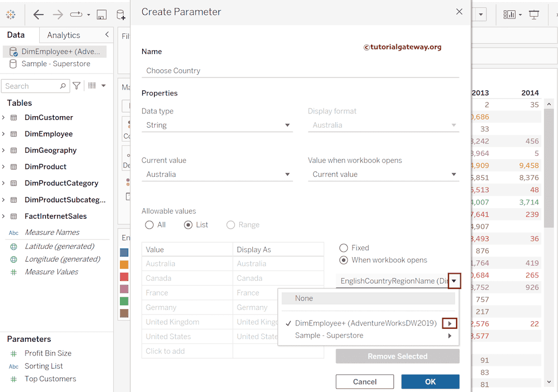Choose the When workbook opens radio
Screen dimensions: 558x392
tap(344, 260)
